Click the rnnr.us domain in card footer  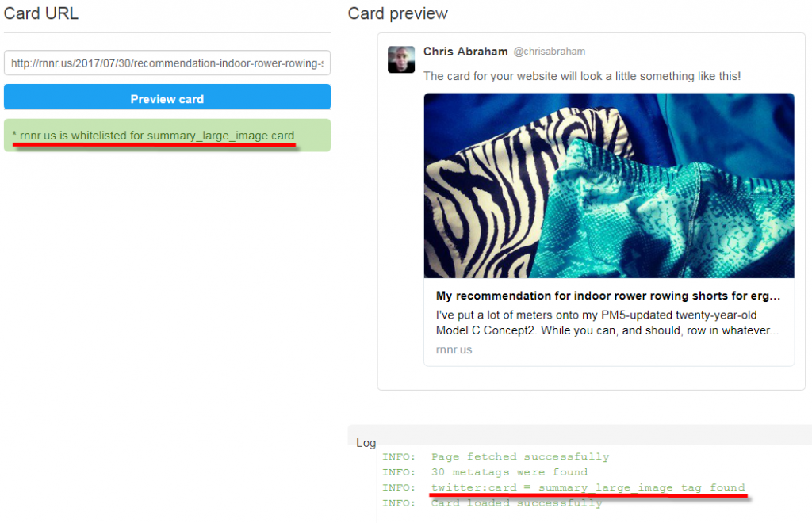[454, 349]
